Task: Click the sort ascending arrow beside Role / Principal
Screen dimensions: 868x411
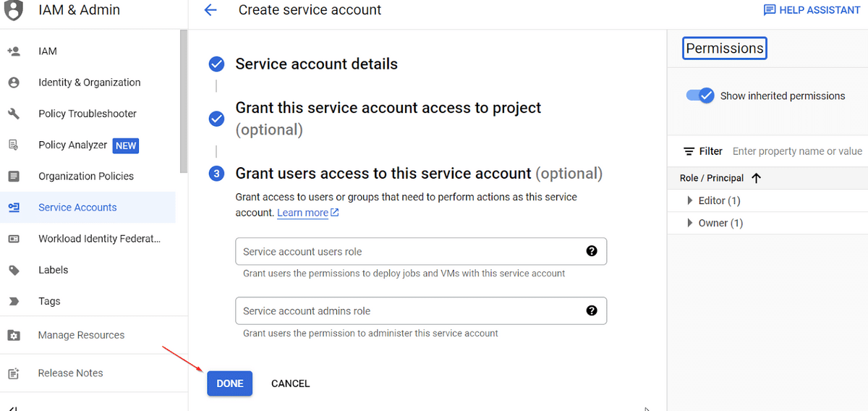Action: pyautogui.click(x=757, y=178)
